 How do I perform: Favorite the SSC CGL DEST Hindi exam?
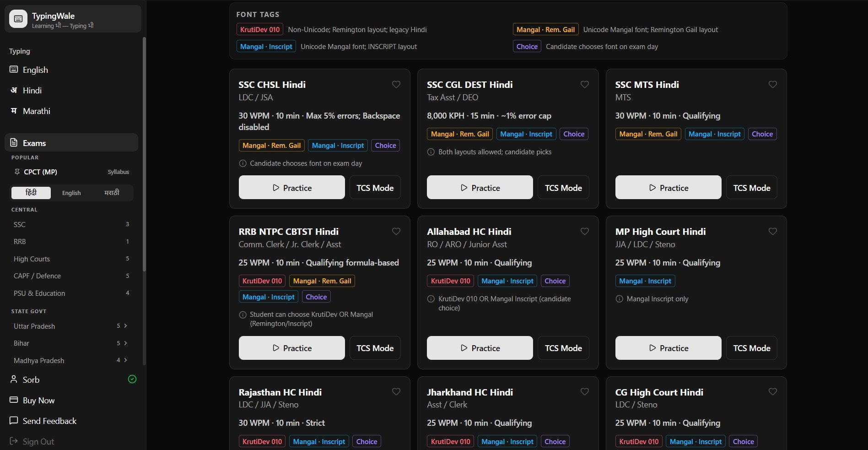pyautogui.click(x=584, y=84)
